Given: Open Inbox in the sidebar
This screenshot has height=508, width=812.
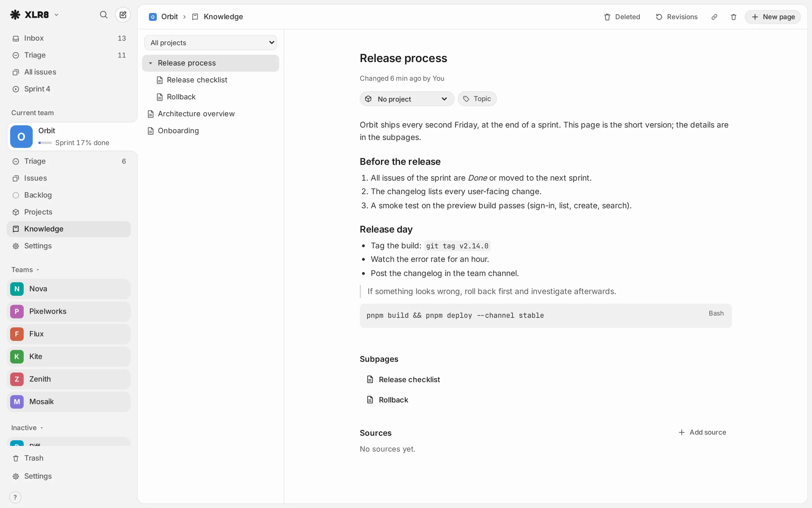Looking at the screenshot, I should tap(69, 38).
